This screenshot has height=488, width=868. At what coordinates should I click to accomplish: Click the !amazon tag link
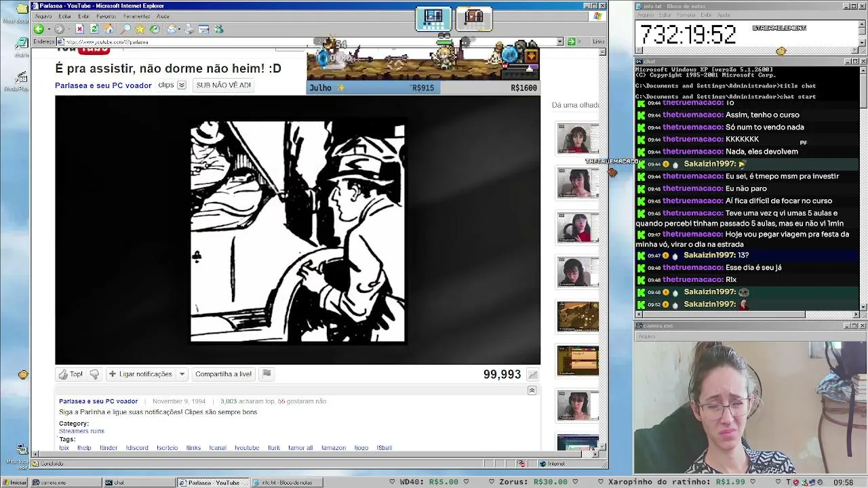pyautogui.click(x=334, y=448)
